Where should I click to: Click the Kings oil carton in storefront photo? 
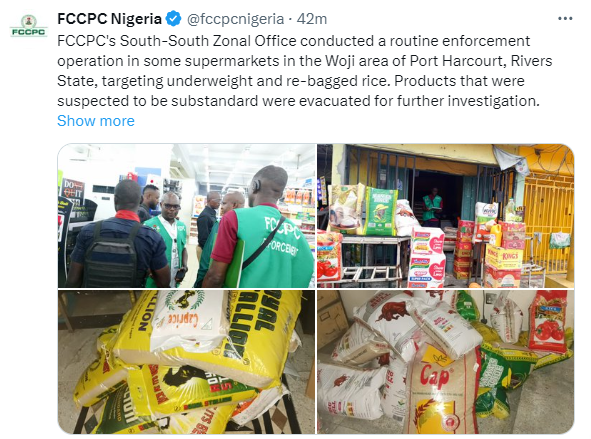point(504,258)
